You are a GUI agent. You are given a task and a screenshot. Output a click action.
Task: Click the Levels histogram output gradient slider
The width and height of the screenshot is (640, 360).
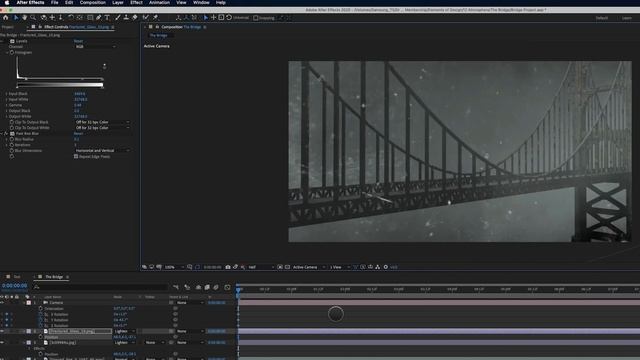click(60, 85)
